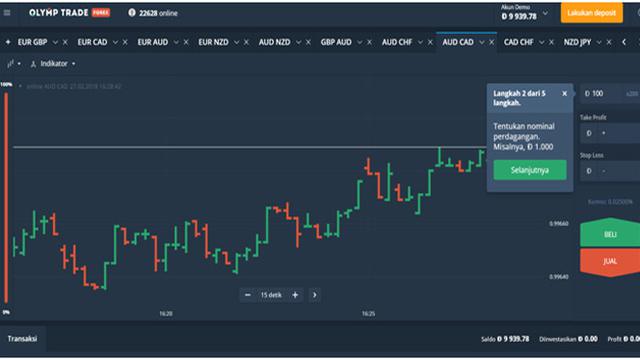
Task: Click the Stop Loss input field
Action: tap(610, 171)
